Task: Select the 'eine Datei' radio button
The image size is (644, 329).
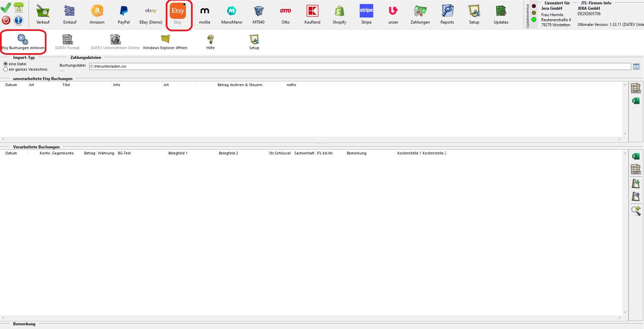Action: [x=6, y=64]
